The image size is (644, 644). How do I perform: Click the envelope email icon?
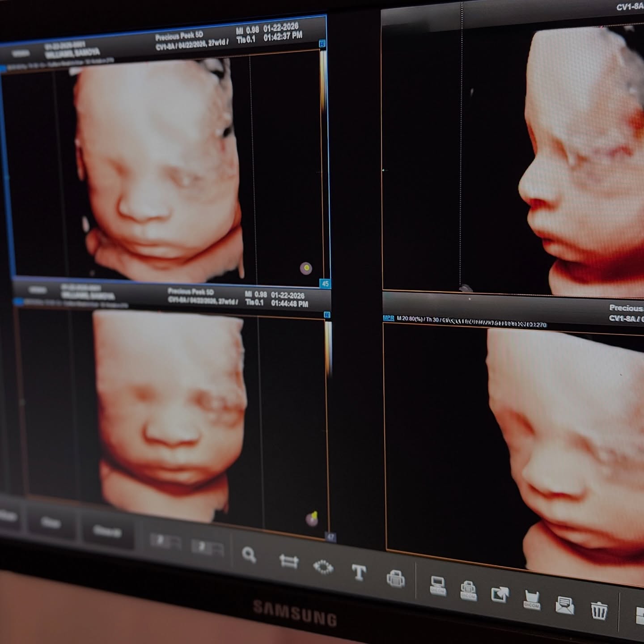coord(564,605)
